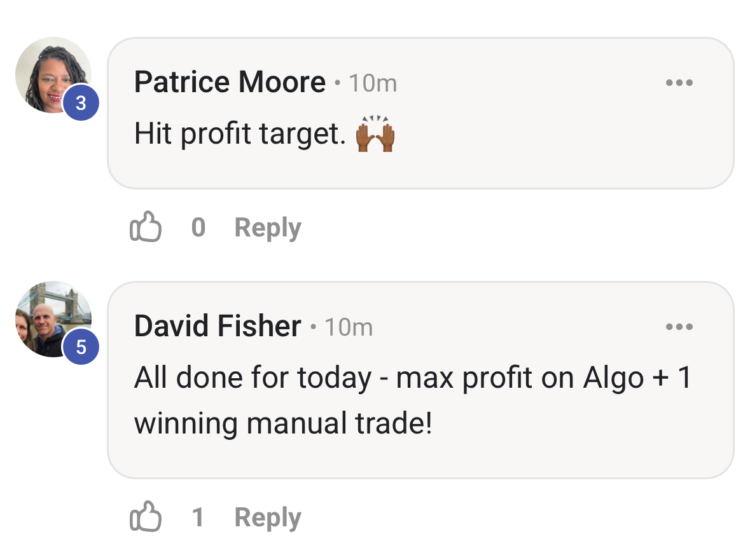The width and height of the screenshot is (750, 560).
Task: Reply to Patrice Moore's comment
Action: click(268, 228)
